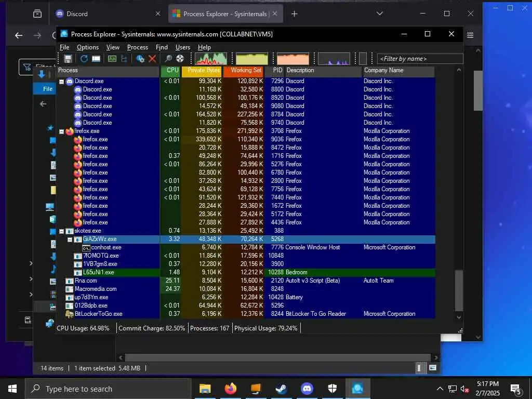
Task: Collapse the Discord.exe process tree
Action: 62,82
